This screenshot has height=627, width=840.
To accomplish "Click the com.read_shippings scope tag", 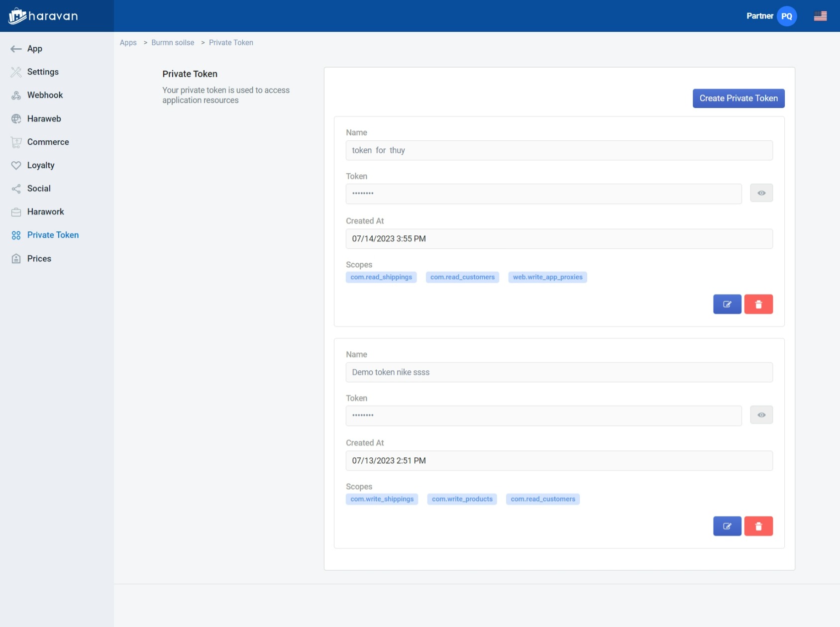I will coord(381,277).
